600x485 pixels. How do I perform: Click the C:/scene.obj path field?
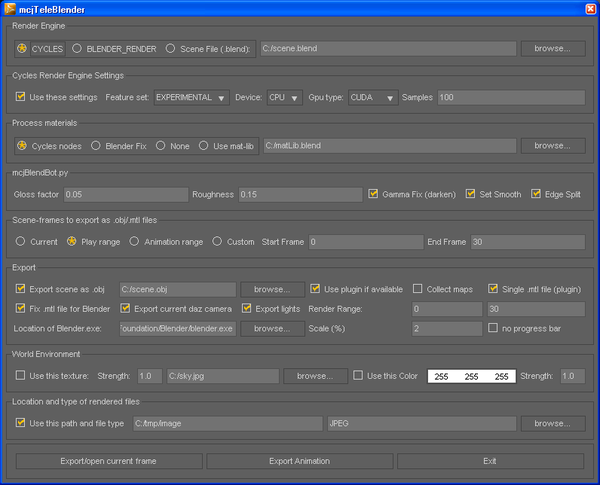178,289
